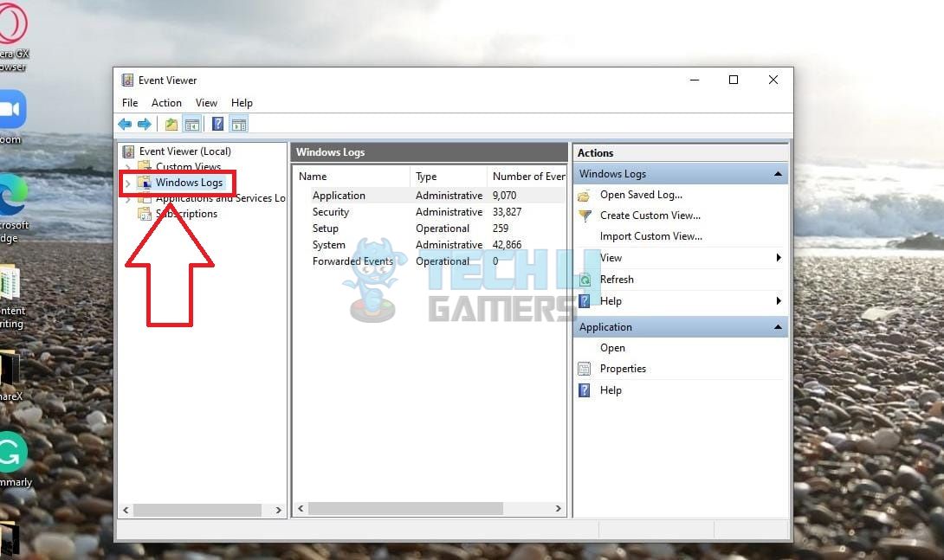Open the Help menu in menu bar
Viewport: 944px width, 560px height.
(242, 103)
